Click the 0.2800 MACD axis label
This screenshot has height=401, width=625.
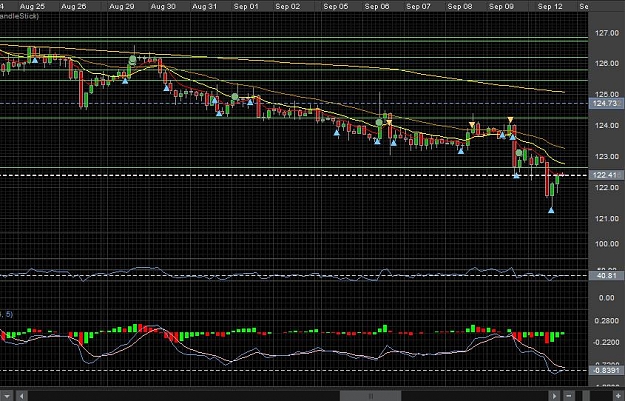[x=607, y=320]
